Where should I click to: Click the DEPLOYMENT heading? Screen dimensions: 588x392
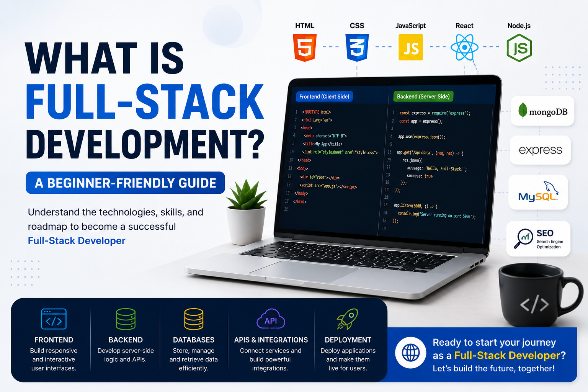[348, 340]
